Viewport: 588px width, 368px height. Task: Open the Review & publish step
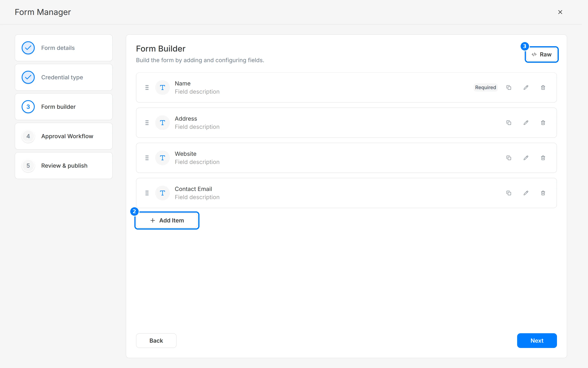click(64, 166)
